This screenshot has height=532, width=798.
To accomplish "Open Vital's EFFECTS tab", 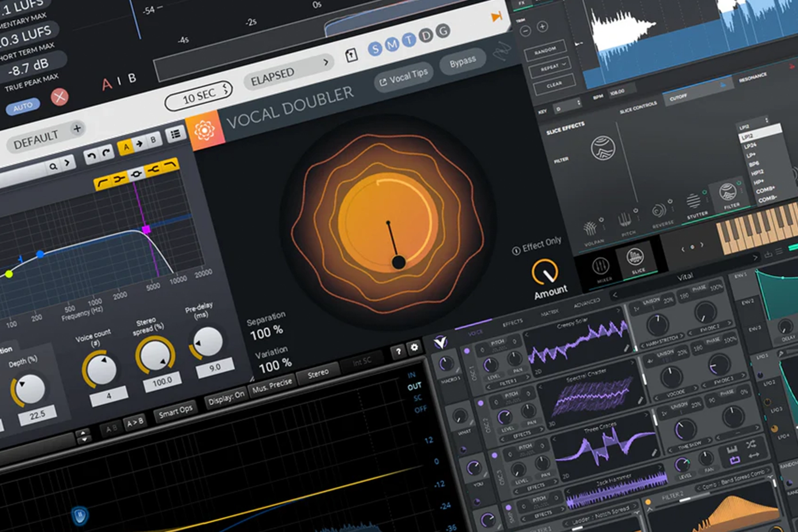I will tap(512, 323).
